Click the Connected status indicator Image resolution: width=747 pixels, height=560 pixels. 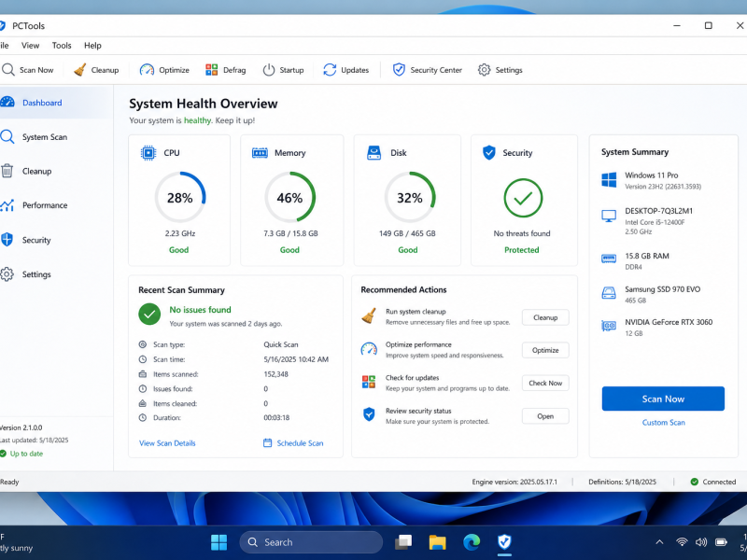click(x=713, y=482)
